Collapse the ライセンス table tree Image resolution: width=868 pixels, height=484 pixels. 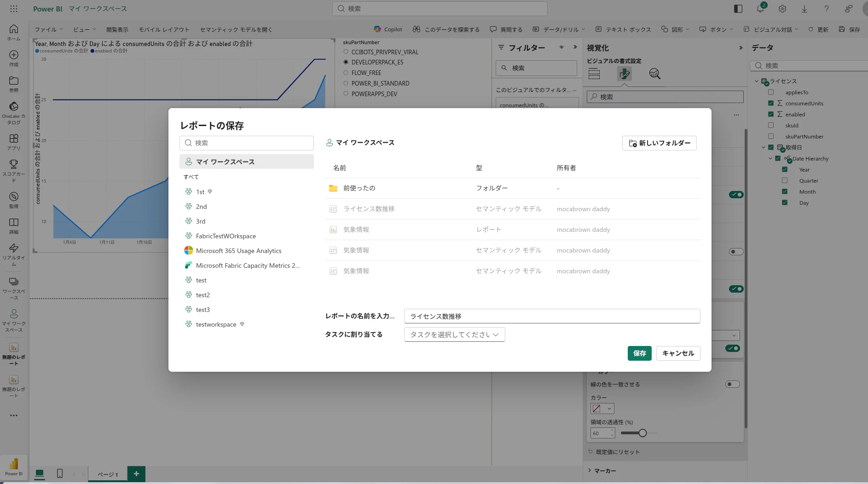pyautogui.click(x=756, y=81)
